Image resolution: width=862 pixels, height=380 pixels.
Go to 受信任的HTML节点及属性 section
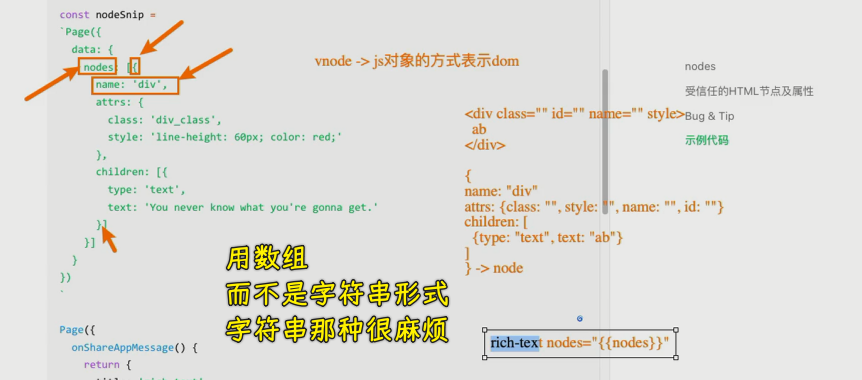pos(749,91)
